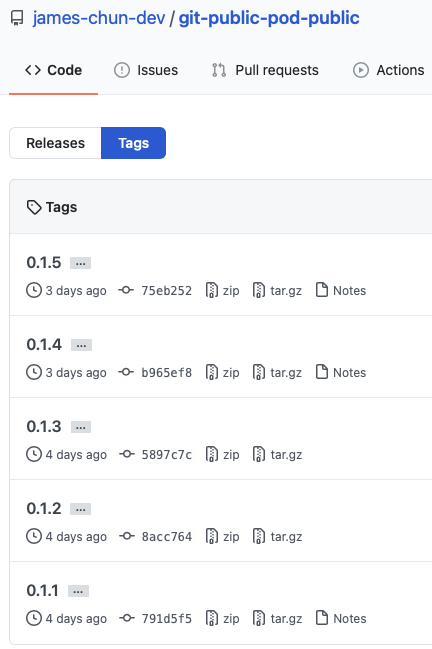Click the Notes file icon for tag 0.1.1
The width and height of the screenshot is (432, 649).
coord(322,618)
